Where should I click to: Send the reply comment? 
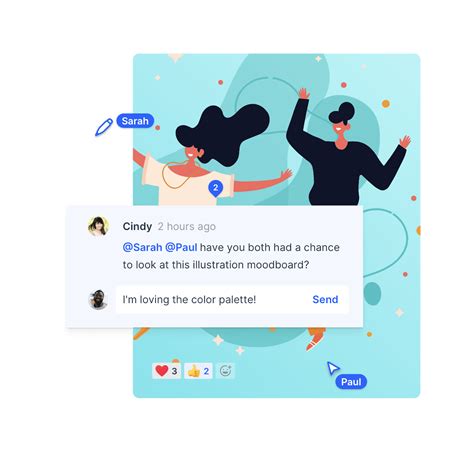325,299
